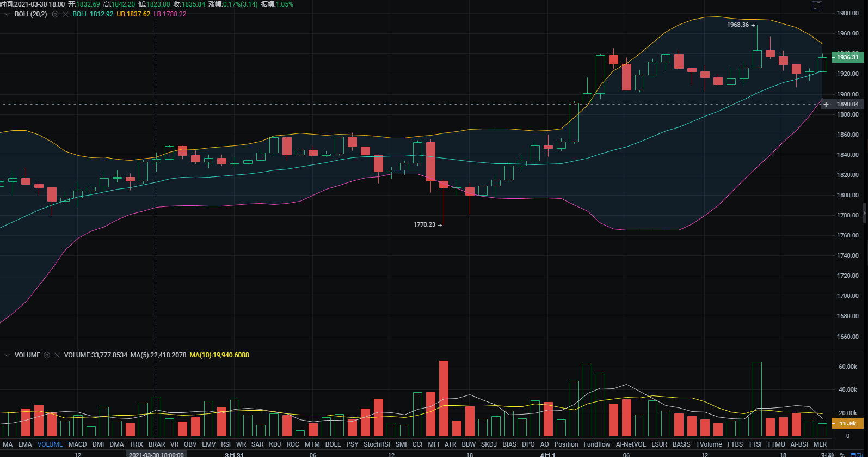Switch price axis to percent mode
The image size is (868, 457).
click(x=842, y=454)
